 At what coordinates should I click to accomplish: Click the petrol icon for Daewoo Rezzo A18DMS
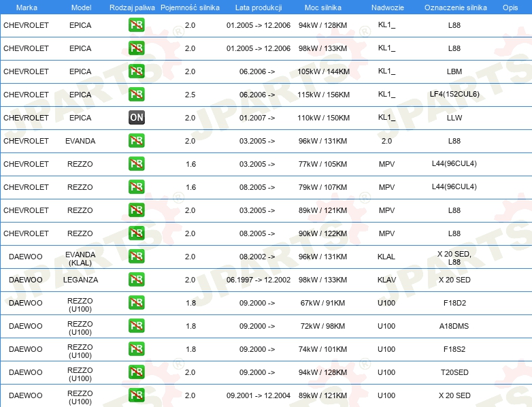pyautogui.click(x=136, y=325)
